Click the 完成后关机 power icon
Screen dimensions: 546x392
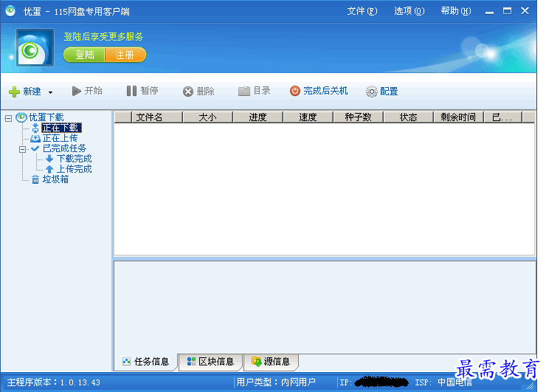click(295, 91)
